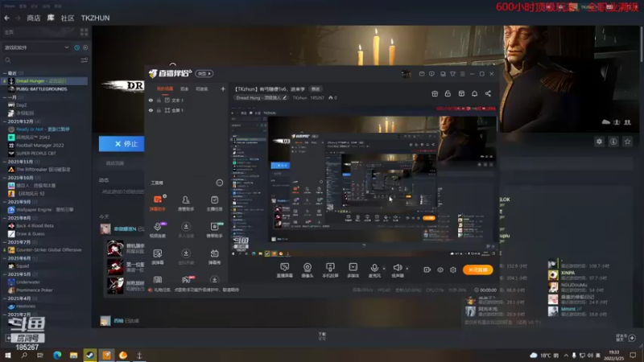
Task: Open Steam from the Windows taskbar
Action: pyautogui.click(x=90, y=355)
